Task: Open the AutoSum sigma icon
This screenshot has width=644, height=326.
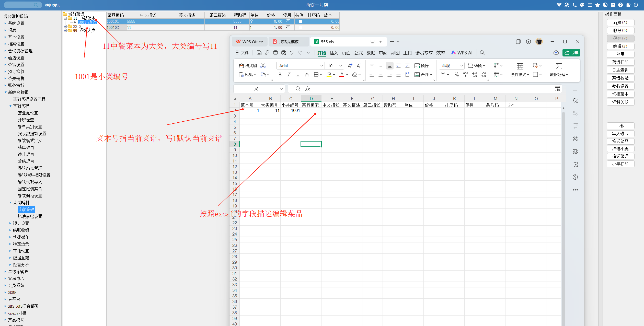Action: click(559, 66)
